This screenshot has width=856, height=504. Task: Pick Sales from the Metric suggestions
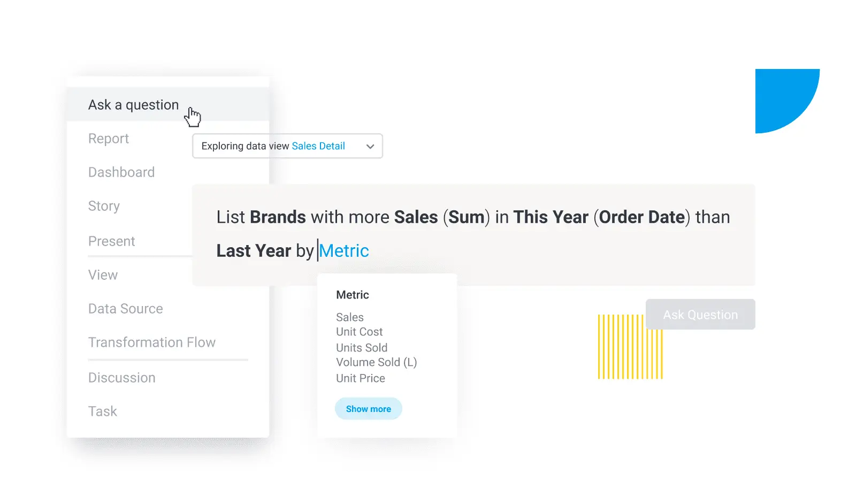point(350,317)
